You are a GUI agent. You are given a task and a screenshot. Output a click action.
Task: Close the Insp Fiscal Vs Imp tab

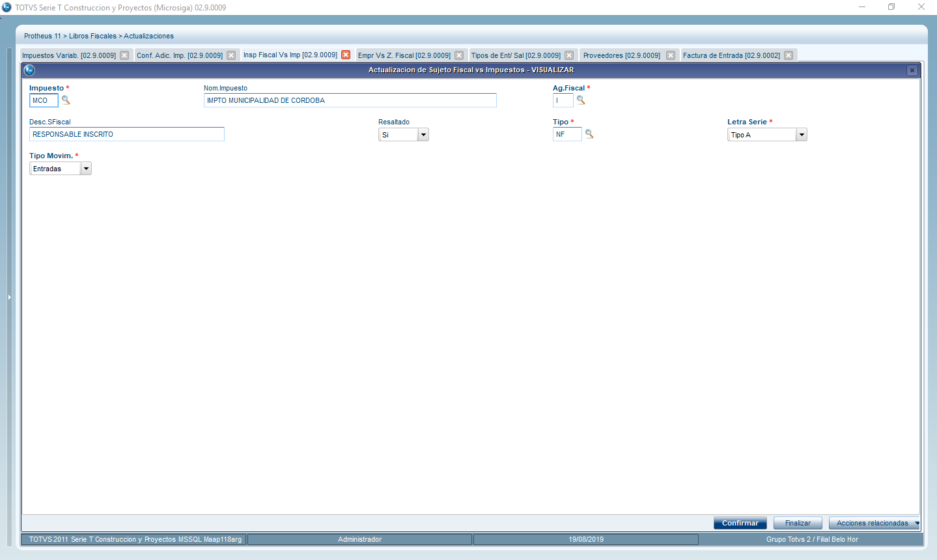pos(346,55)
